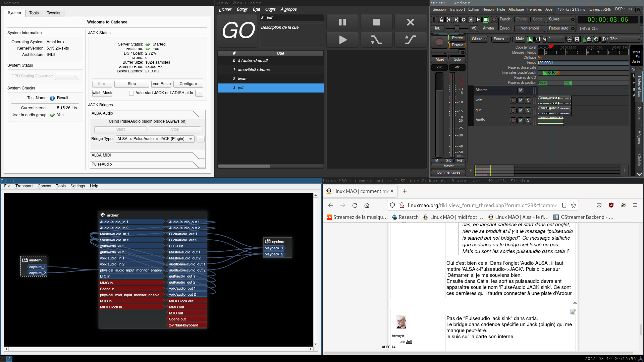
Task: Enable the Ardour global record button
Action: [x=494, y=20]
